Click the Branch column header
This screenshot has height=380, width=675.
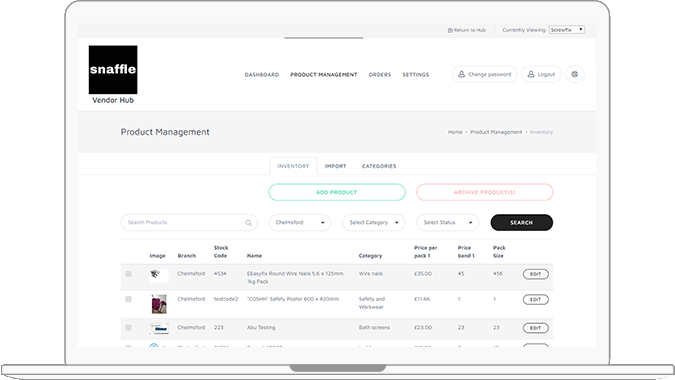(x=187, y=256)
